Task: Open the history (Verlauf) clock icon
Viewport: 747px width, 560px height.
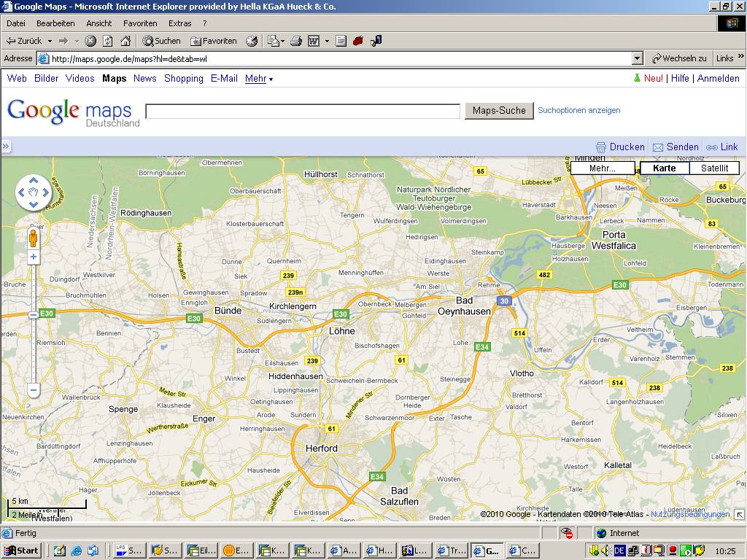Action: pyautogui.click(x=252, y=41)
